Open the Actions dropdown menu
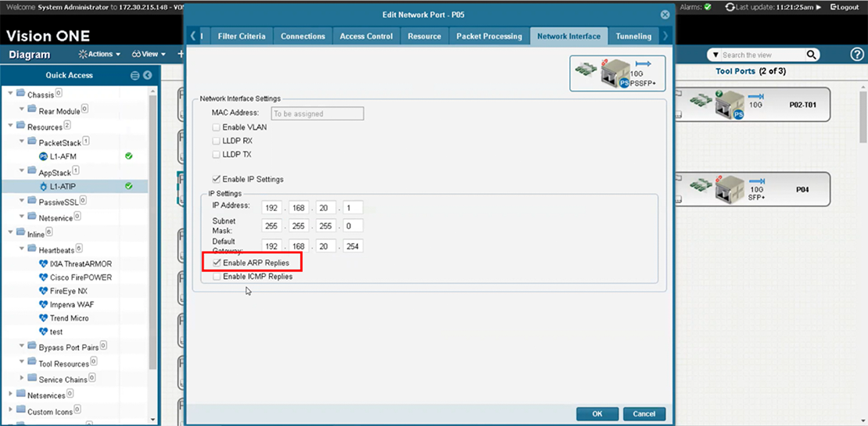Screen dimensions: 868x426 (x=99, y=55)
